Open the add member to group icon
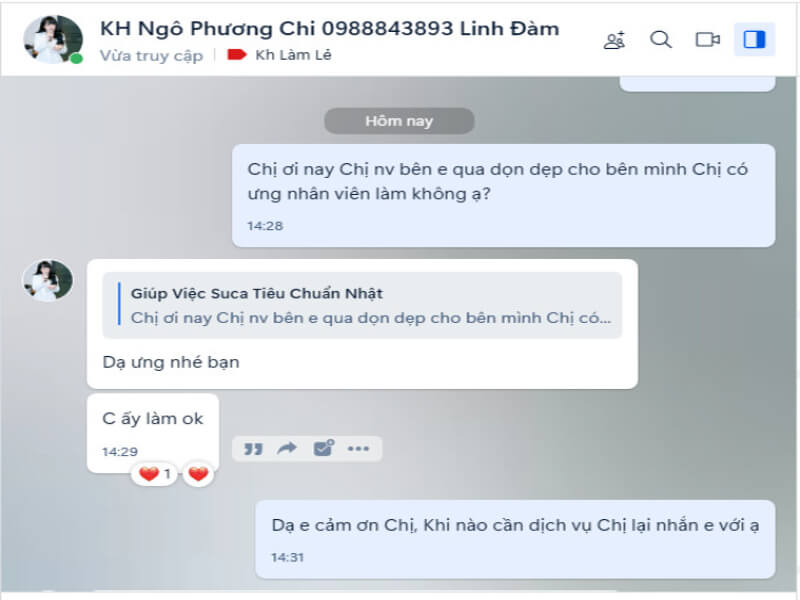800x600 pixels. point(614,40)
